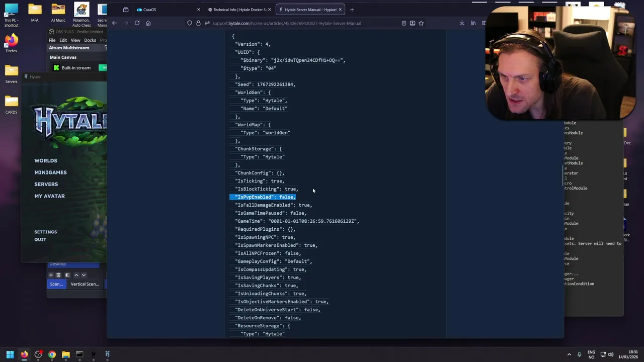This screenshot has height=362, width=644.
Task: Close the Technical Info Hytale Docker tab
Action: point(269,10)
